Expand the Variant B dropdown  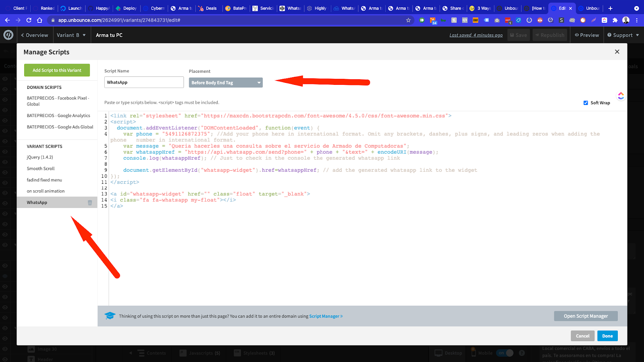[71, 35]
